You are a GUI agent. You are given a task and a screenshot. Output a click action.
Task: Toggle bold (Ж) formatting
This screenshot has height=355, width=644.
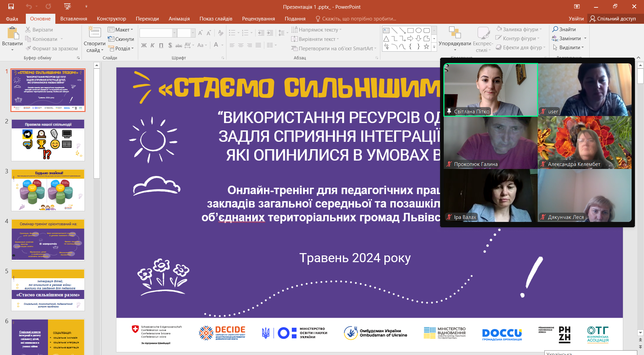pos(144,45)
